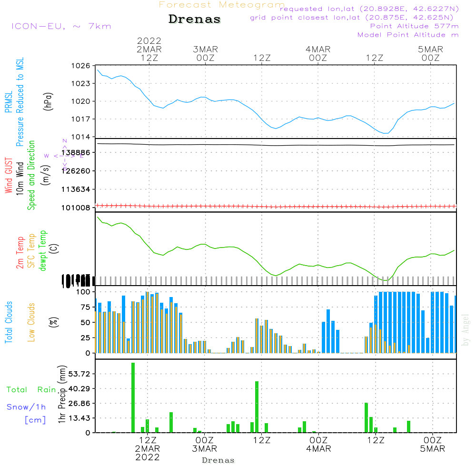Viewport: 476px width, 476px height.
Task: Click the green 'Total Rain' legend label
Action: 31,389
